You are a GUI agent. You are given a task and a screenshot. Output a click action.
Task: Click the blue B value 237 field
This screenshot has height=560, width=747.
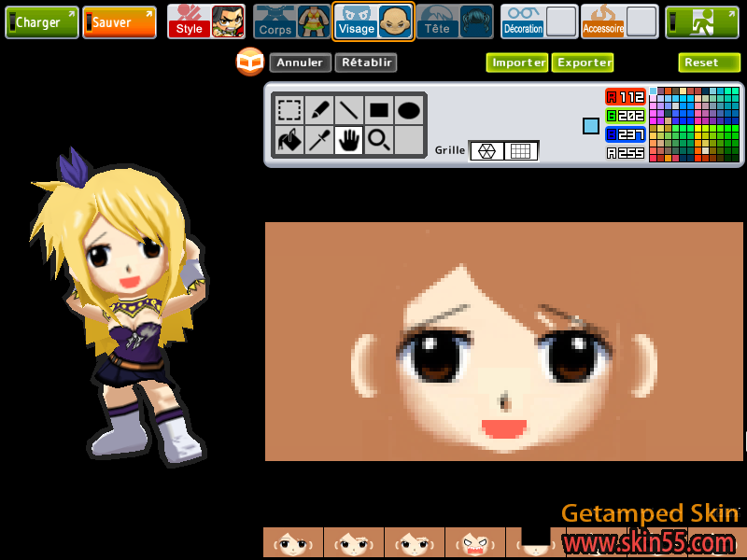click(626, 134)
